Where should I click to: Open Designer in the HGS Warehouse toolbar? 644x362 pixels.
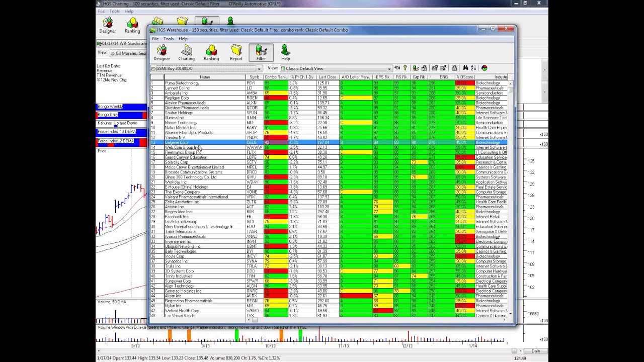[x=162, y=53]
